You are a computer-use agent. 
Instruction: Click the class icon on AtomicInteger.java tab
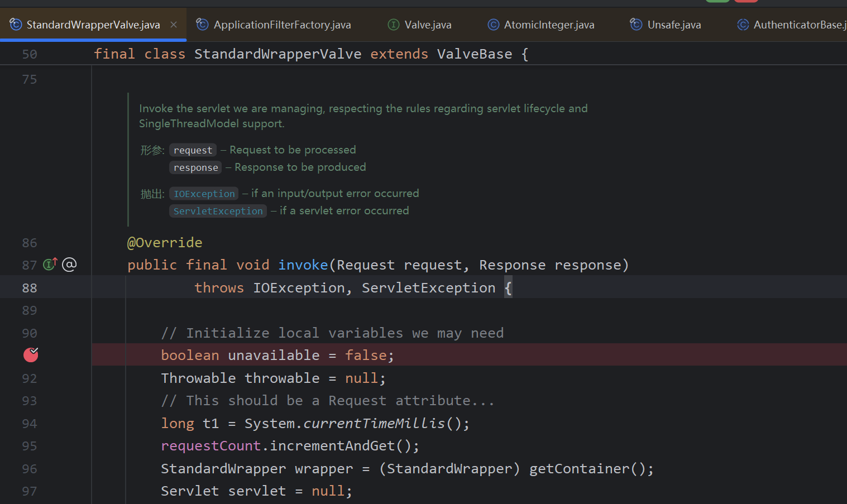[493, 25]
